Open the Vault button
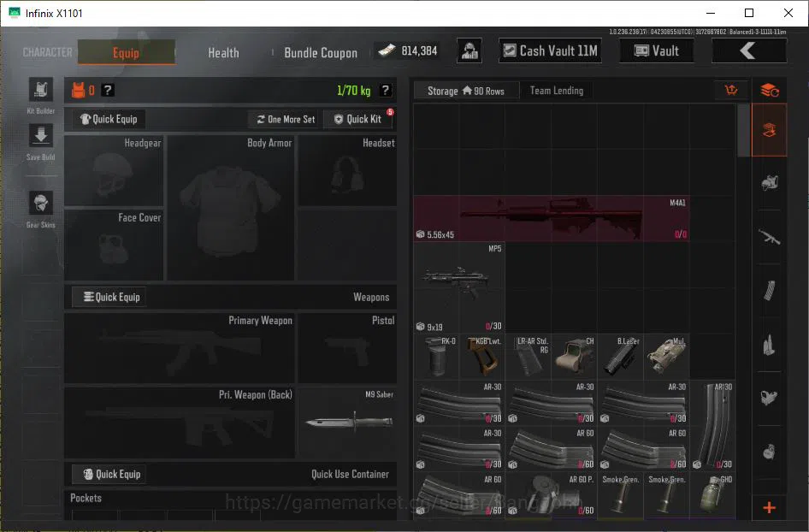This screenshot has height=532, width=809. pyautogui.click(x=656, y=51)
